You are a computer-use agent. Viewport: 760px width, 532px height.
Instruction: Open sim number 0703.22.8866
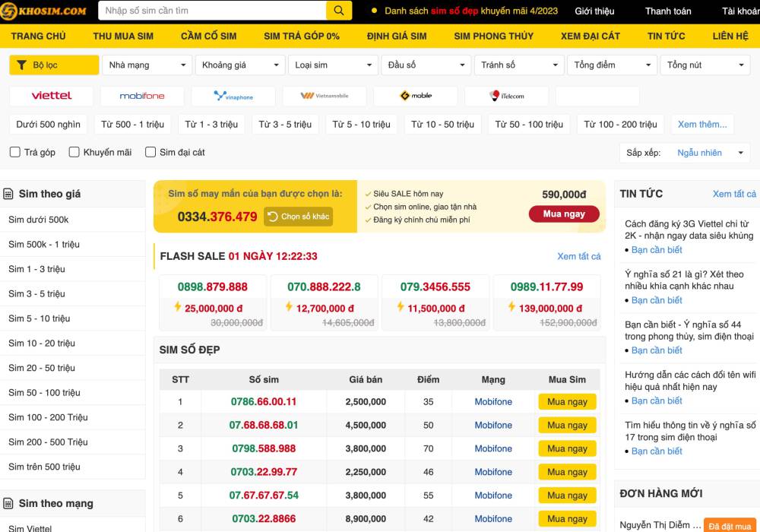[x=264, y=518]
